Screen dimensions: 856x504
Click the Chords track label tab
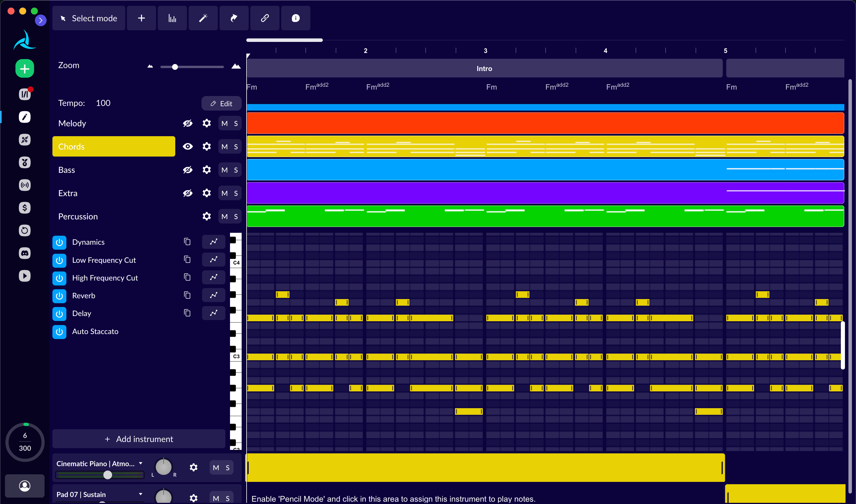(114, 146)
